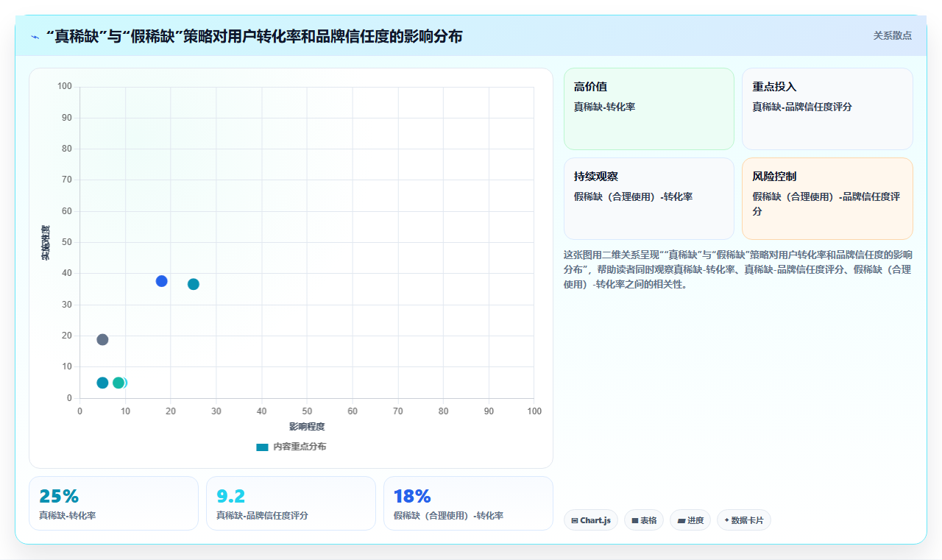Click the 25% 真稀缺-转化率 stat card
This screenshot has height=560, width=942.
pyautogui.click(x=113, y=503)
